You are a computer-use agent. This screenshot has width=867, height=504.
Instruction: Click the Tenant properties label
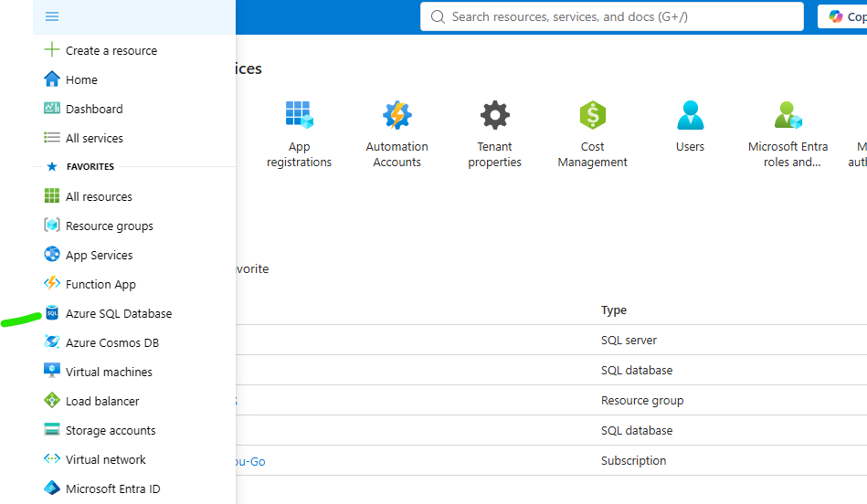coord(495,154)
